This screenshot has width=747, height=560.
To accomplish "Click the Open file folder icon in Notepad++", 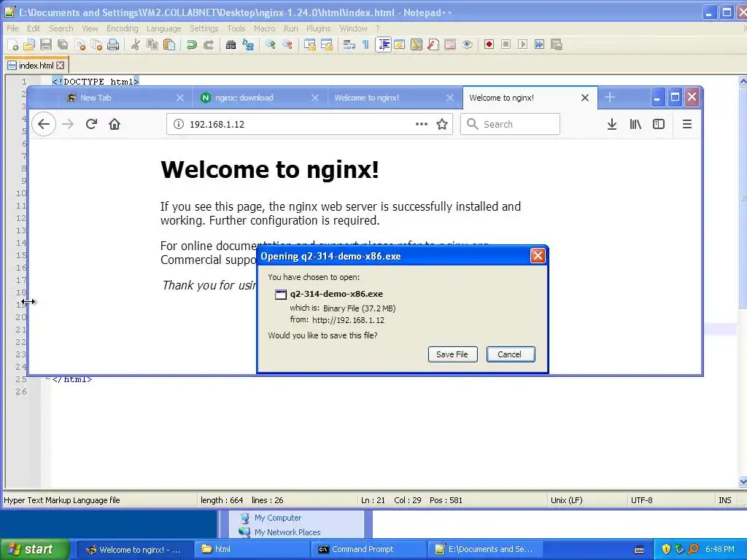I will coord(29,44).
